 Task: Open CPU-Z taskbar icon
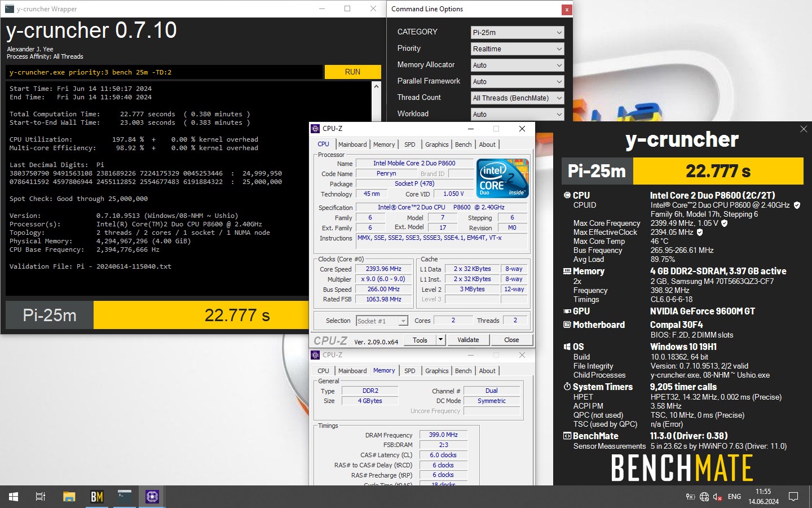(x=152, y=497)
